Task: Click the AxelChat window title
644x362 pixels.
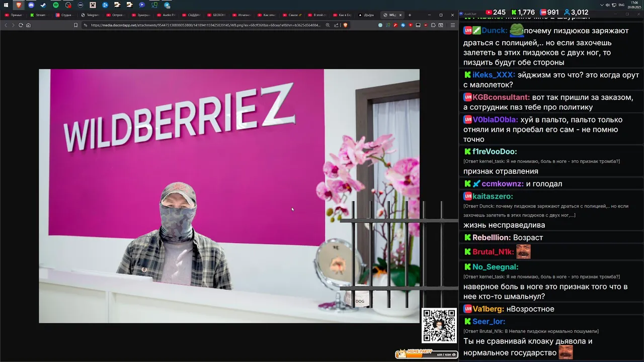Action: click(x=471, y=14)
